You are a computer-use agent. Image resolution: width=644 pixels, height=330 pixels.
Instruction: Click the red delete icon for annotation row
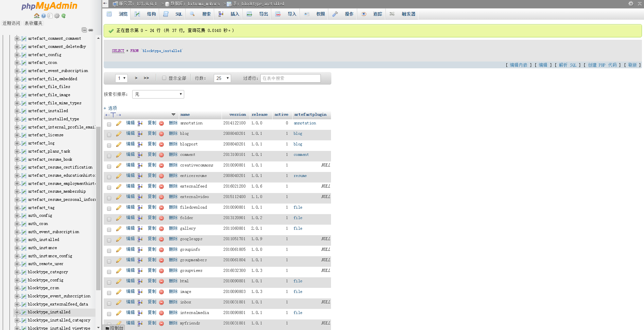coord(161,123)
